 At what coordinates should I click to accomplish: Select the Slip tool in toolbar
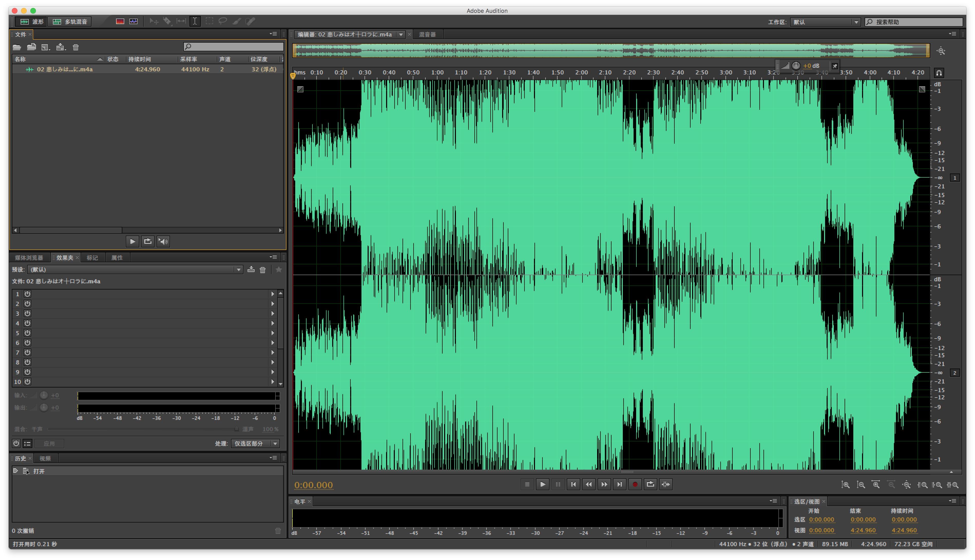(181, 21)
